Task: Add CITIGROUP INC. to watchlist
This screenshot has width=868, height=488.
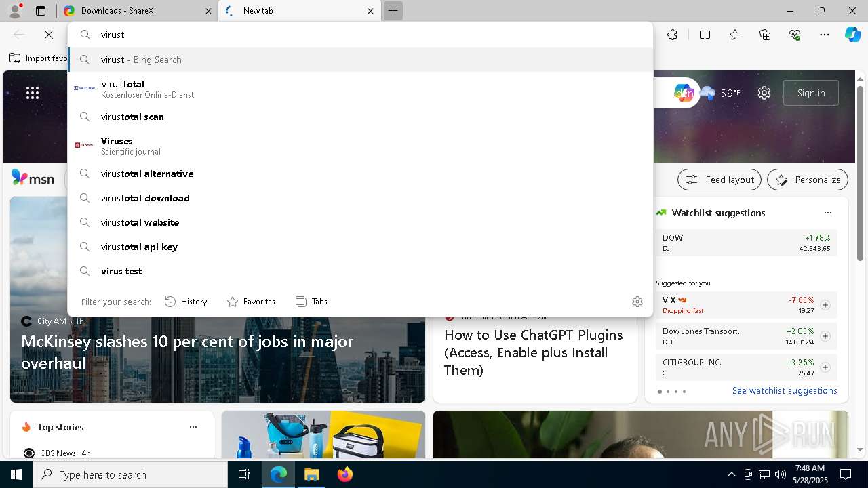Action: click(825, 367)
